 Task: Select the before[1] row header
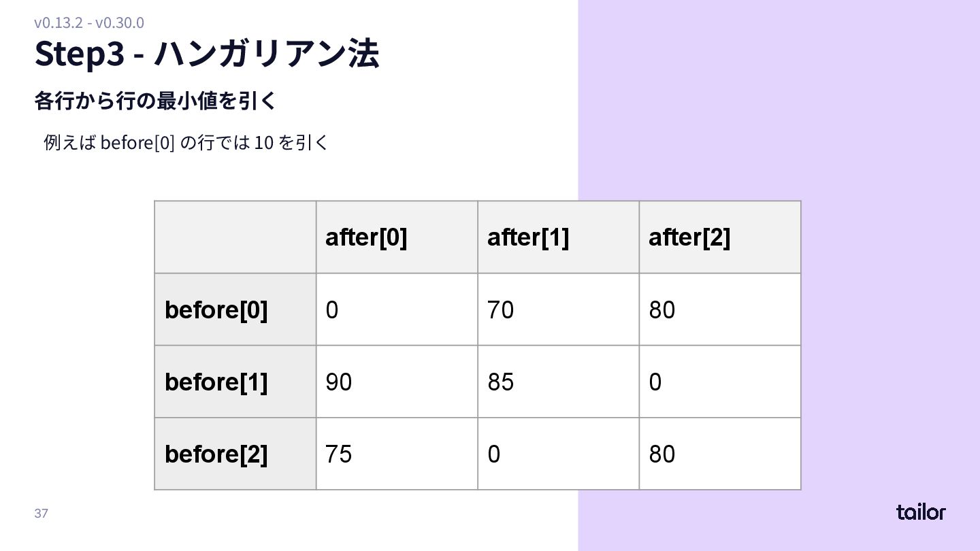[216, 382]
